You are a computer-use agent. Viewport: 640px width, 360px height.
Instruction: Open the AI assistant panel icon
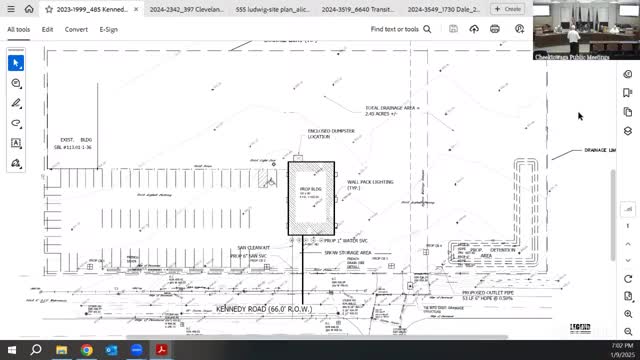tap(628, 74)
